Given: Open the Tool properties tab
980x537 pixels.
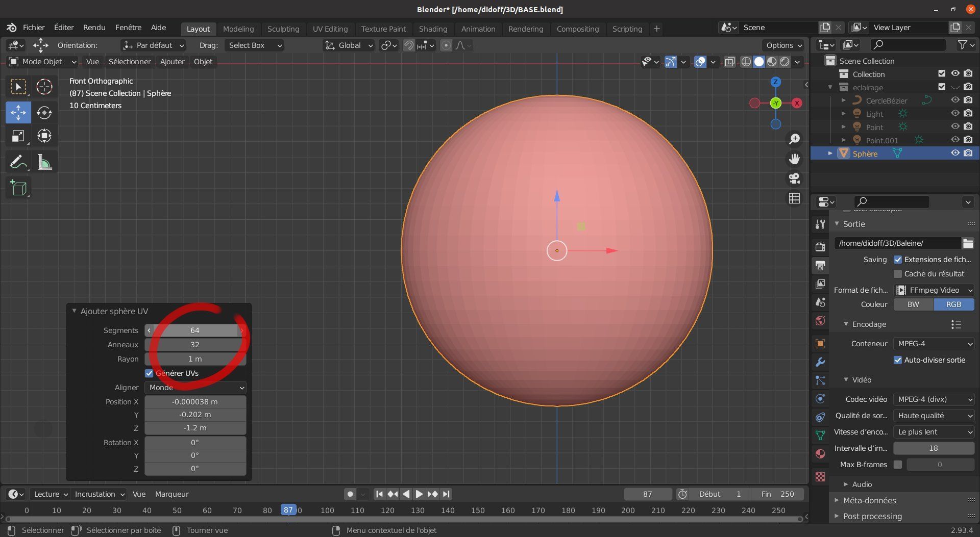Looking at the screenshot, I should 820,224.
